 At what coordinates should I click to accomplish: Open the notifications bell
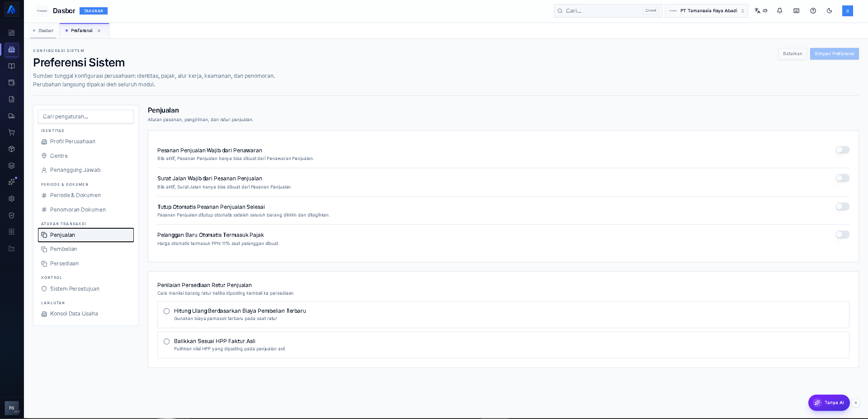780,11
